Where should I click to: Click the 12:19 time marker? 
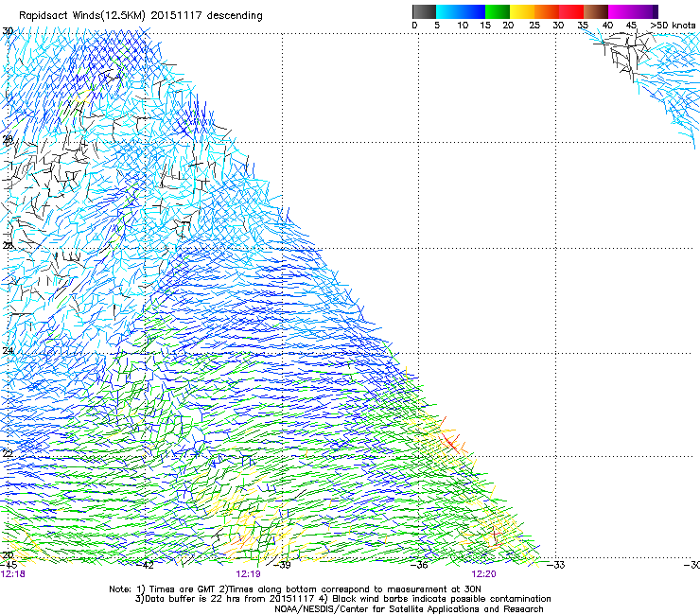pos(248,574)
